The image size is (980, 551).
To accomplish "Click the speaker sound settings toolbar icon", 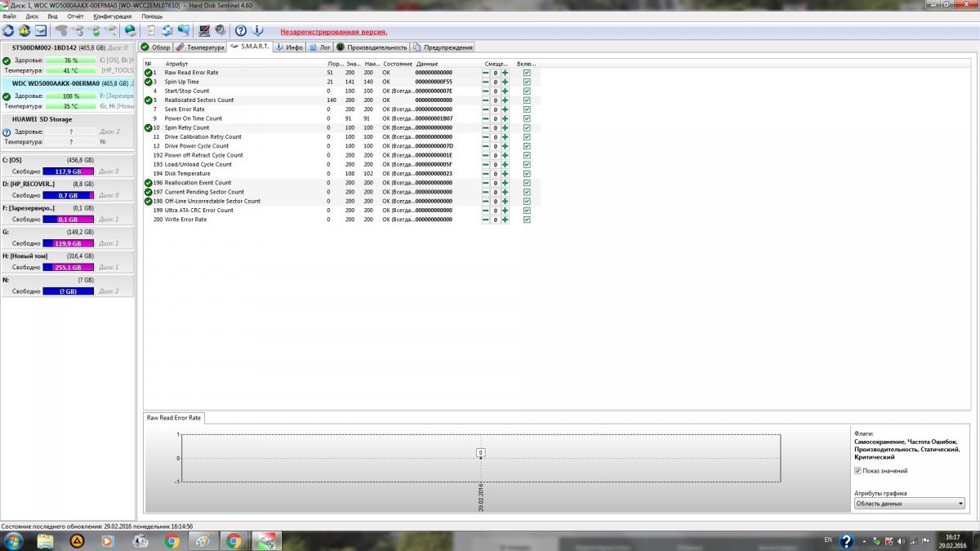I will coord(220,31).
